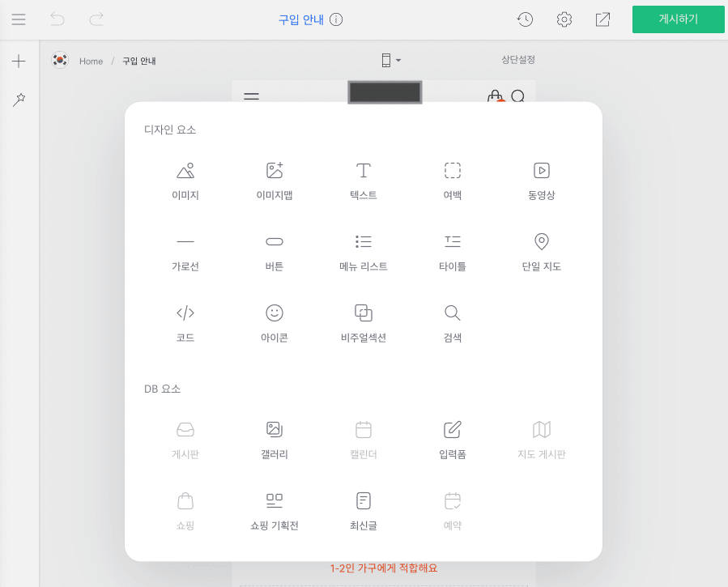
Task: Select the Korean flag language icon
Action: 60,60
